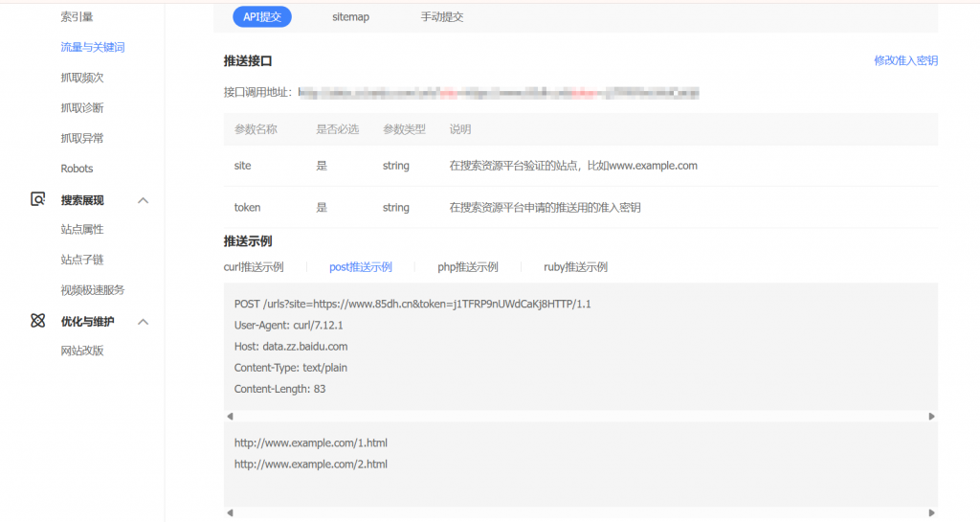Click the Content-Length: 83 line

click(280, 389)
